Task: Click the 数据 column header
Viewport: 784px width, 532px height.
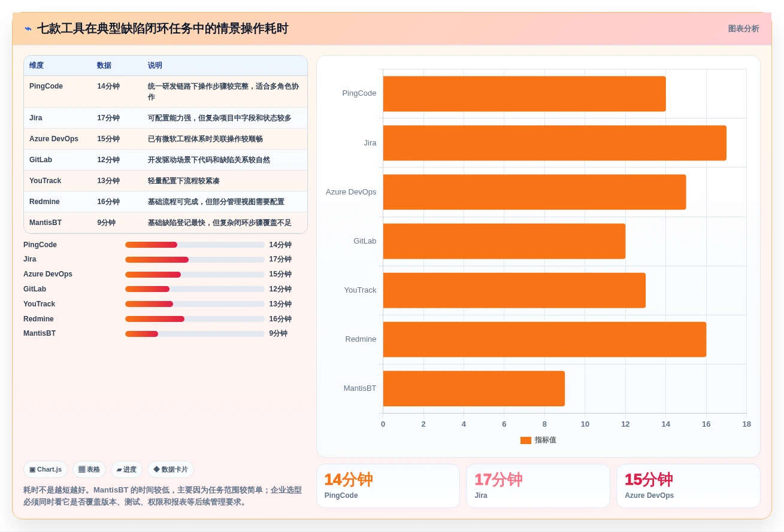Action: point(104,66)
